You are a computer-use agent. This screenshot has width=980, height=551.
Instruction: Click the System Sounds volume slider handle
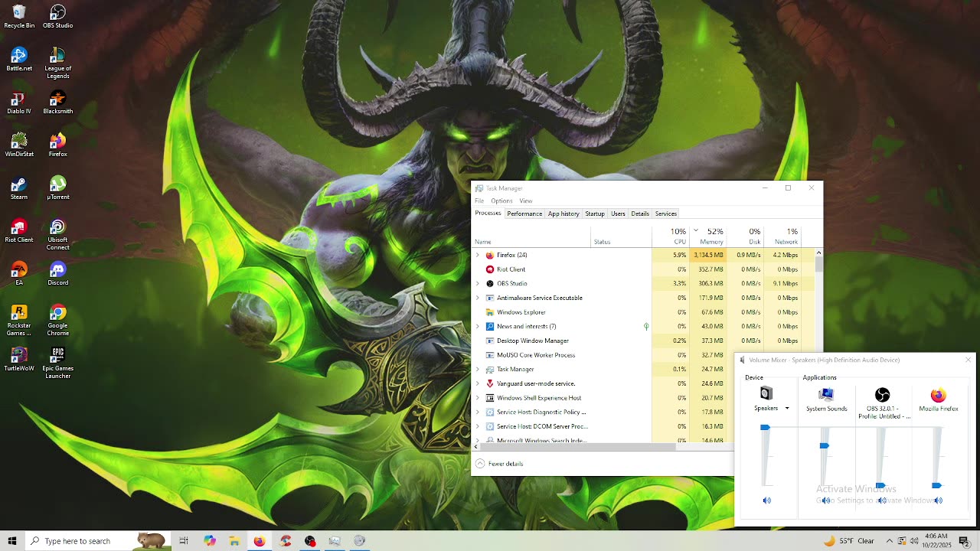coord(825,445)
